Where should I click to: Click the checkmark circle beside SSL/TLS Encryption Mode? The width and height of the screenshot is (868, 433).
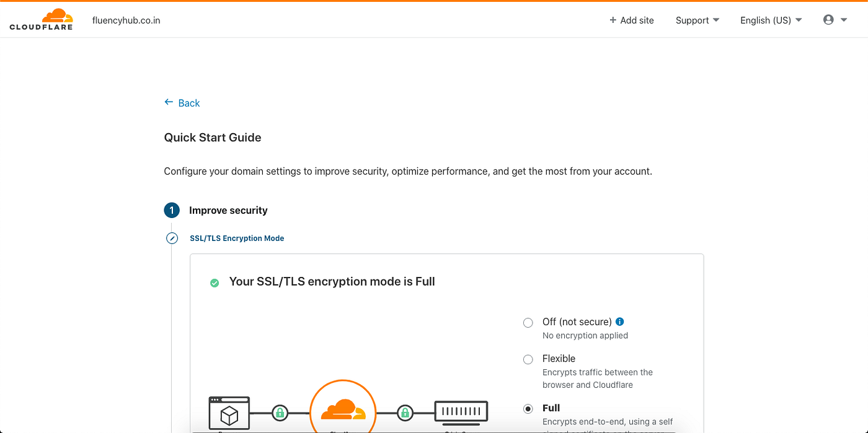click(x=172, y=238)
